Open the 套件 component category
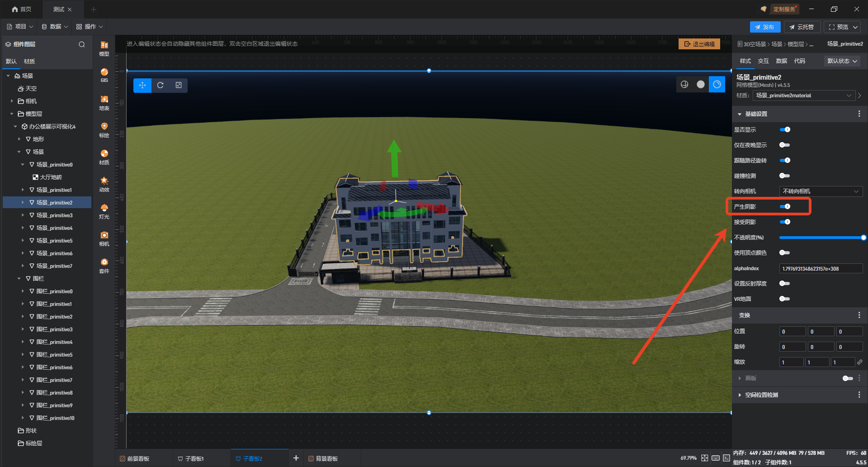The image size is (868, 467). point(104,266)
